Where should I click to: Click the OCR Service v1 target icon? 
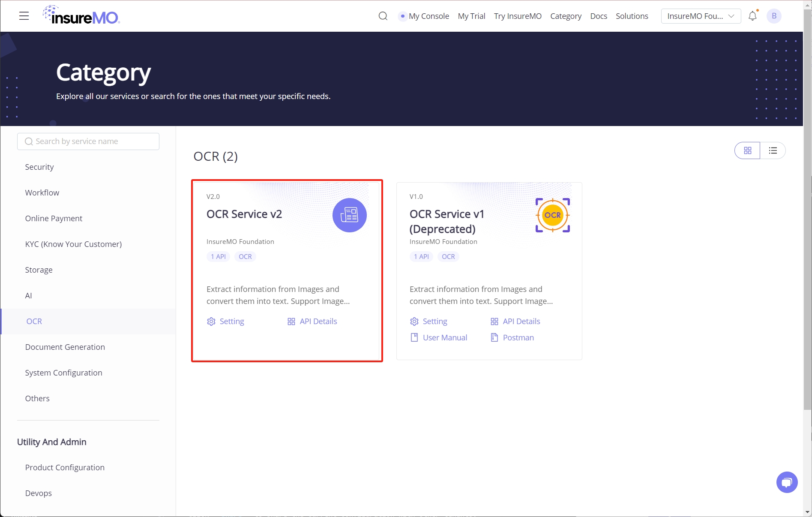(x=553, y=215)
